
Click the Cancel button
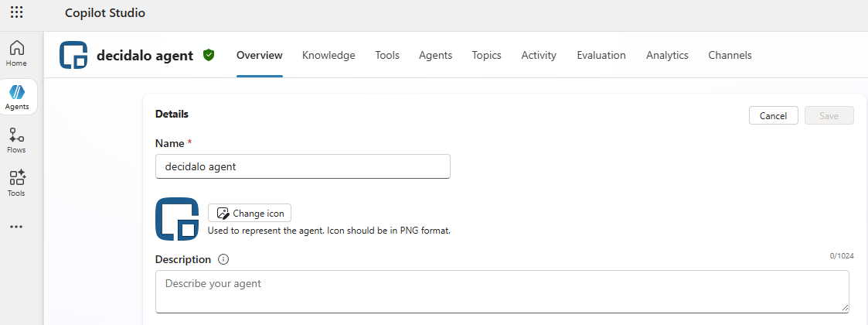click(x=774, y=115)
